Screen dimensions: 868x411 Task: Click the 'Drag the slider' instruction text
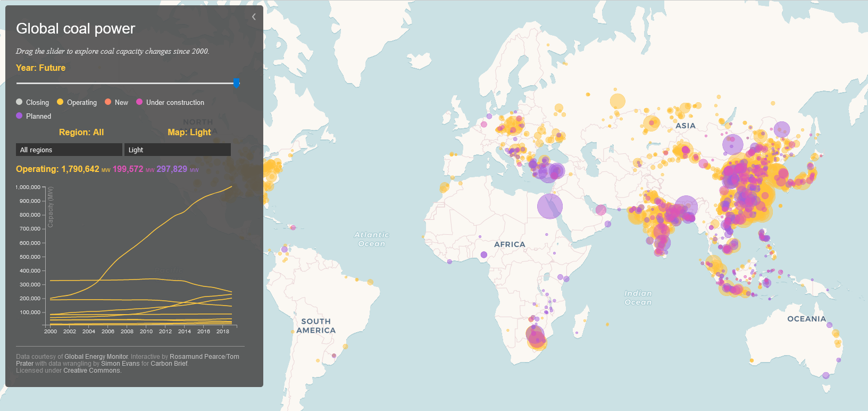click(x=112, y=51)
